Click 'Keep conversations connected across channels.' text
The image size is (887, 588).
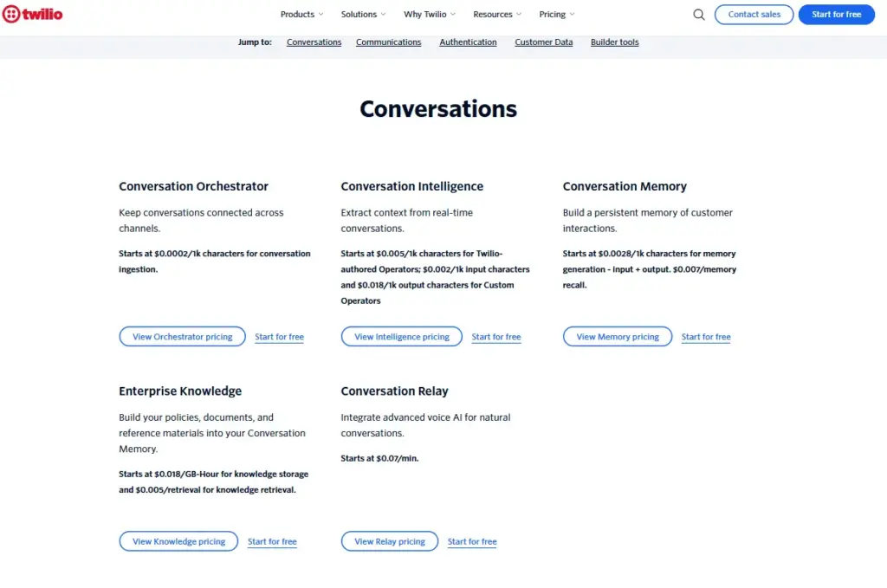tap(201, 221)
